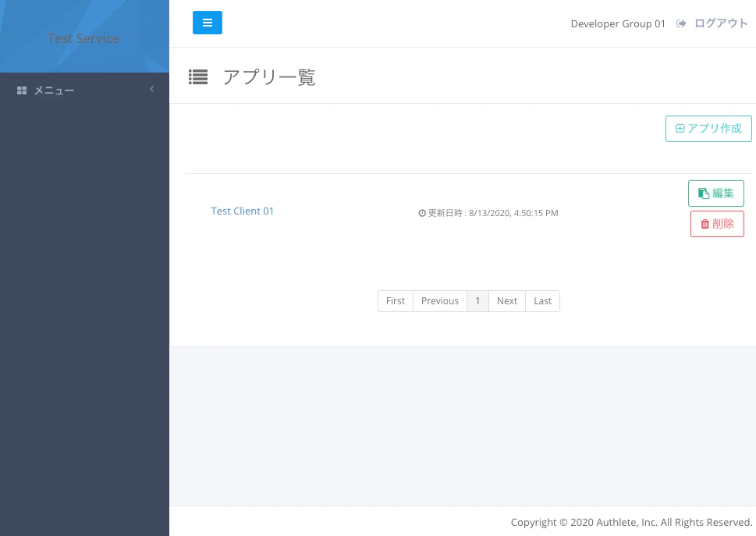Create a new app with アプリ作成

(x=708, y=128)
